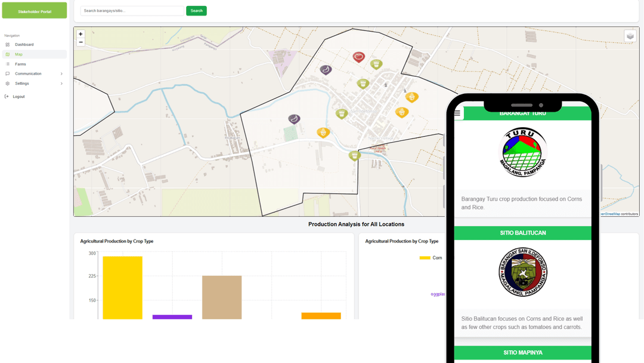Focus the Search barangays/sitio input field
The image size is (644, 363).
point(132,11)
